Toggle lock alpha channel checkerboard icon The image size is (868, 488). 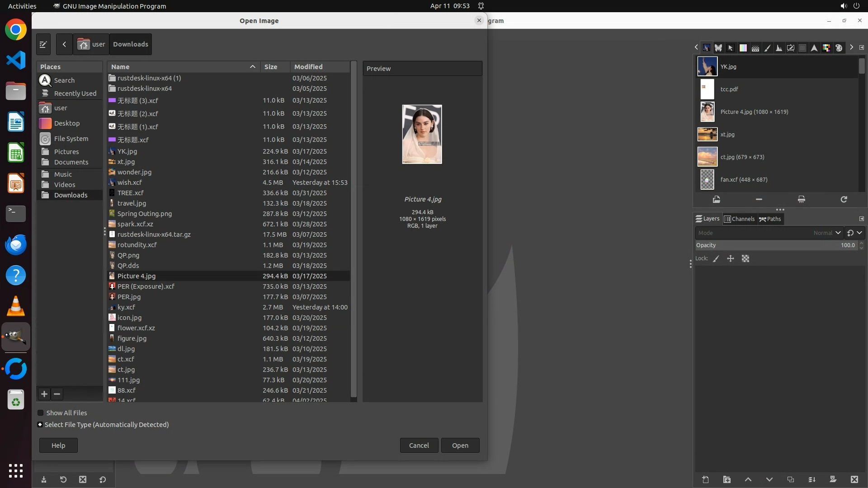(x=745, y=259)
